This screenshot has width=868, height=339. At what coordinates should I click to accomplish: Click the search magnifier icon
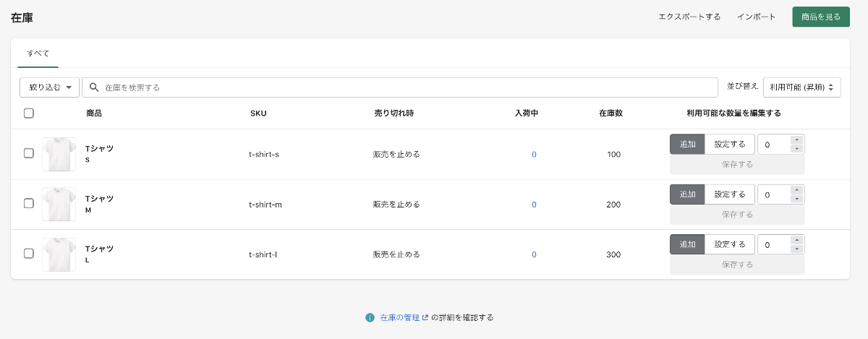click(94, 87)
